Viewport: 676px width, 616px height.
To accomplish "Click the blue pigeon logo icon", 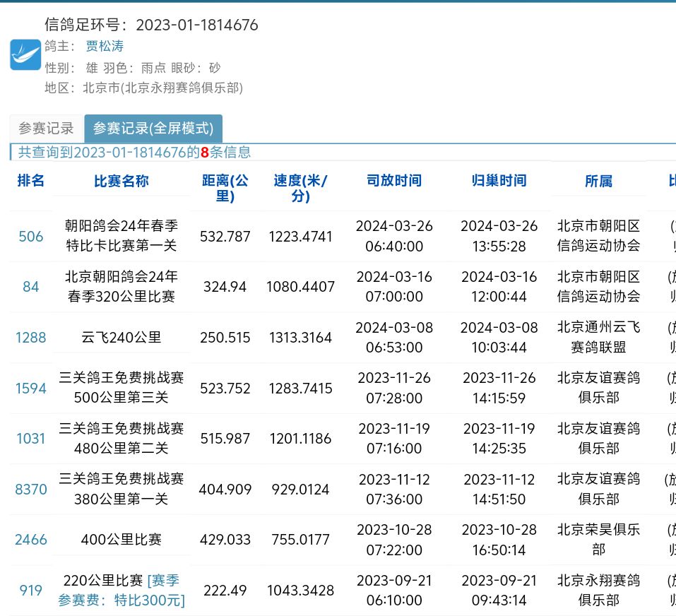I will pos(25,54).
